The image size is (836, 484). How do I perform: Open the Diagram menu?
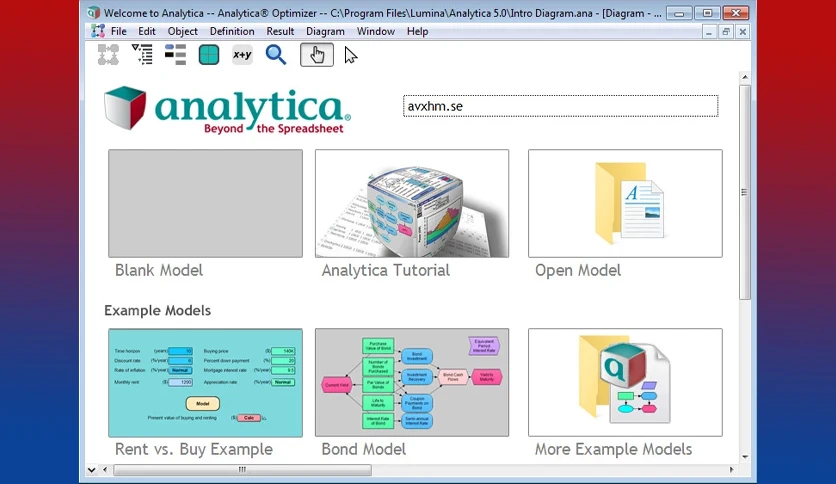pyautogui.click(x=325, y=31)
